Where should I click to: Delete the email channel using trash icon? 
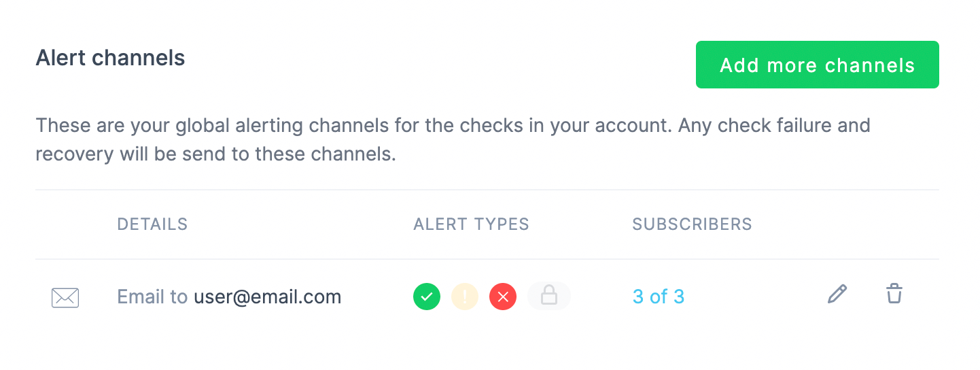click(x=894, y=295)
